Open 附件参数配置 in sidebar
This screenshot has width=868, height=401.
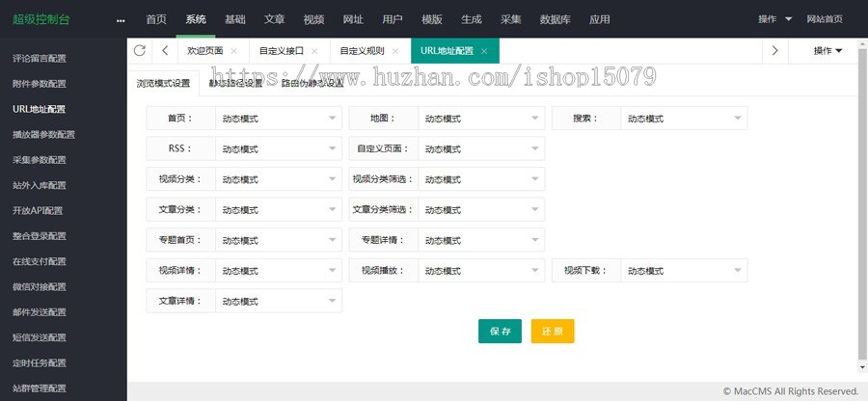(40, 84)
